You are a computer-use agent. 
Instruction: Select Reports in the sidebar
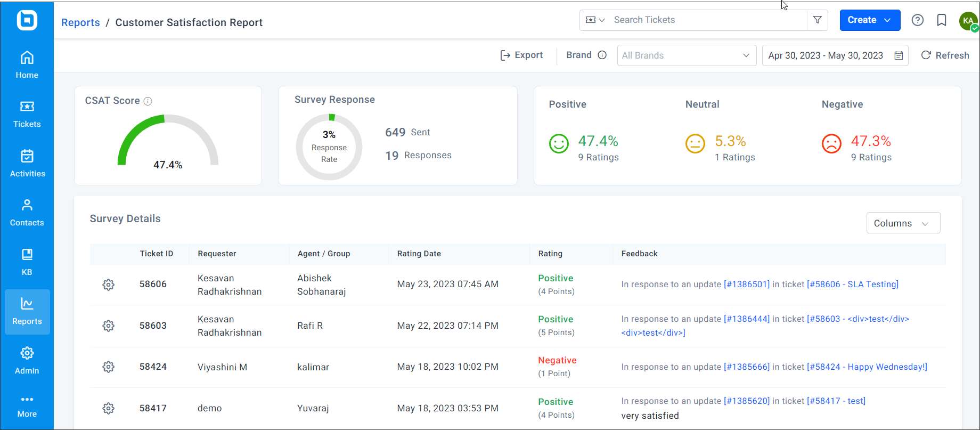tap(27, 312)
